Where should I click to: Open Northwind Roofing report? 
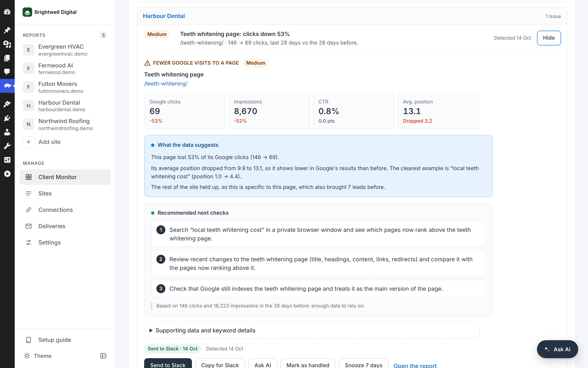pyautogui.click(x=65, y=124)
